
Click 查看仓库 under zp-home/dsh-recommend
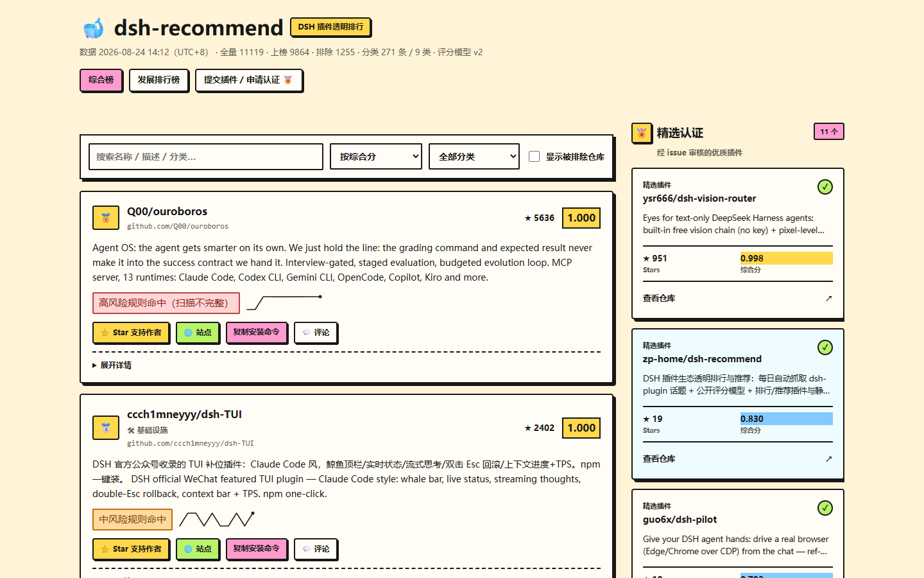pyautogui.click(x=738, y=459)
